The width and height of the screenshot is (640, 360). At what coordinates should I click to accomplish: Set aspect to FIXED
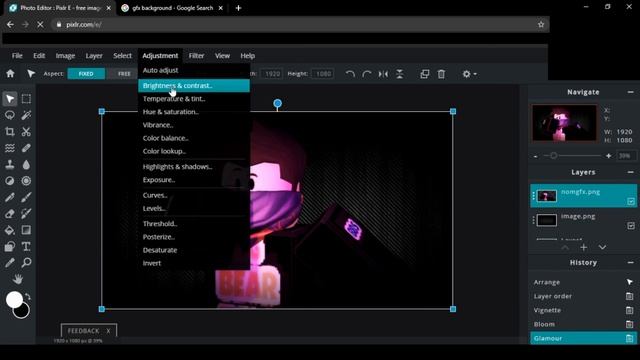pyautogui.click(x=86, y=73)
